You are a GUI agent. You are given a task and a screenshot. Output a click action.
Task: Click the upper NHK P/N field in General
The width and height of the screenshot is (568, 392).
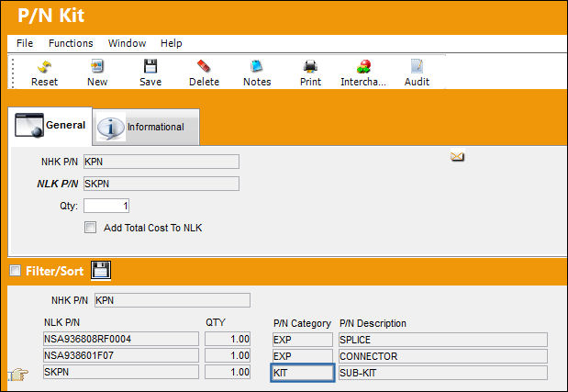(161, 162)
